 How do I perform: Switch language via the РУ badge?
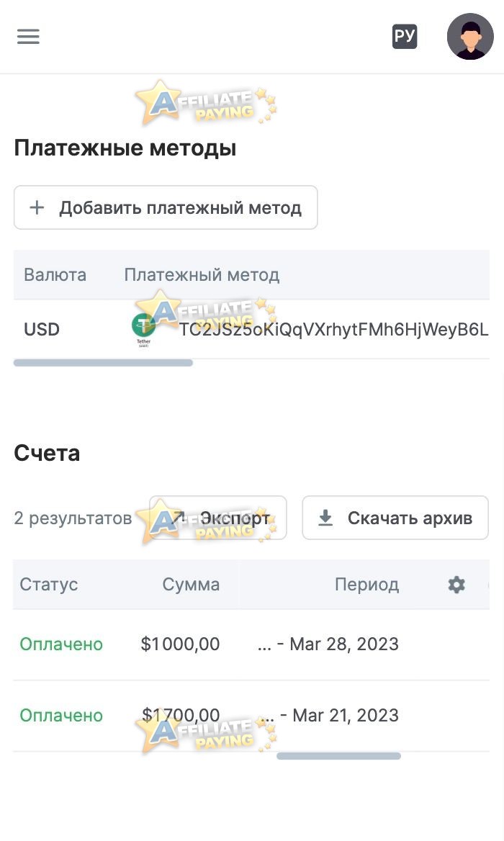coord(405,37)
